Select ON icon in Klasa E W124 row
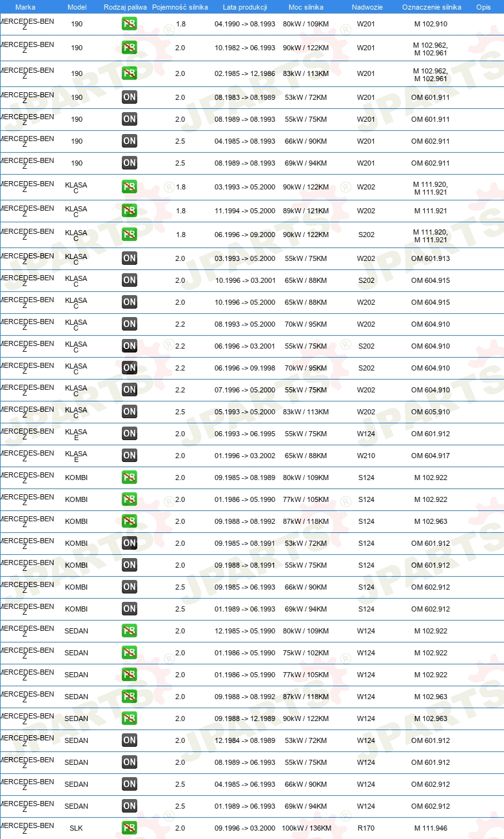The height and width of the screenshot is (839, 504). pyautogui.click(x=130, y=434)
